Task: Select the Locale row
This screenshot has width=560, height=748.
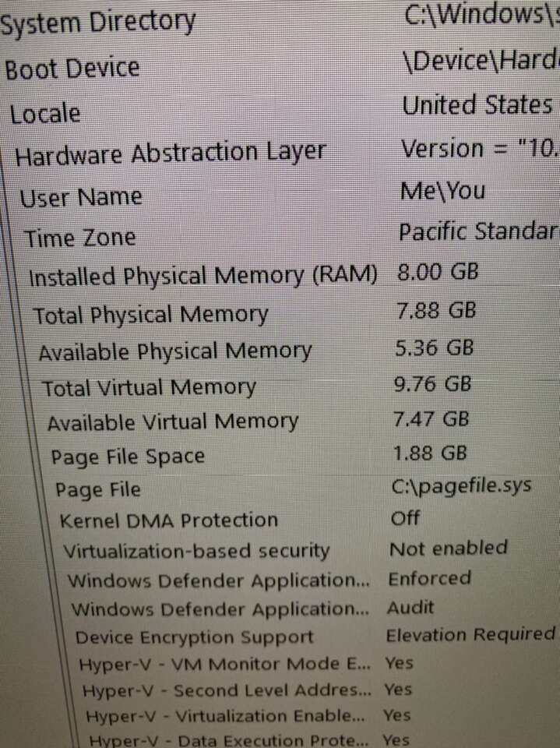Action: point(45,114)
